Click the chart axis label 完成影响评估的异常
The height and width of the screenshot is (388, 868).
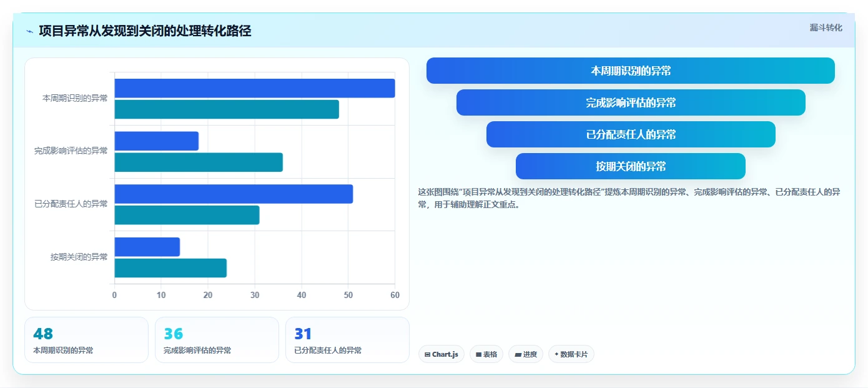[x=71, y=151]
